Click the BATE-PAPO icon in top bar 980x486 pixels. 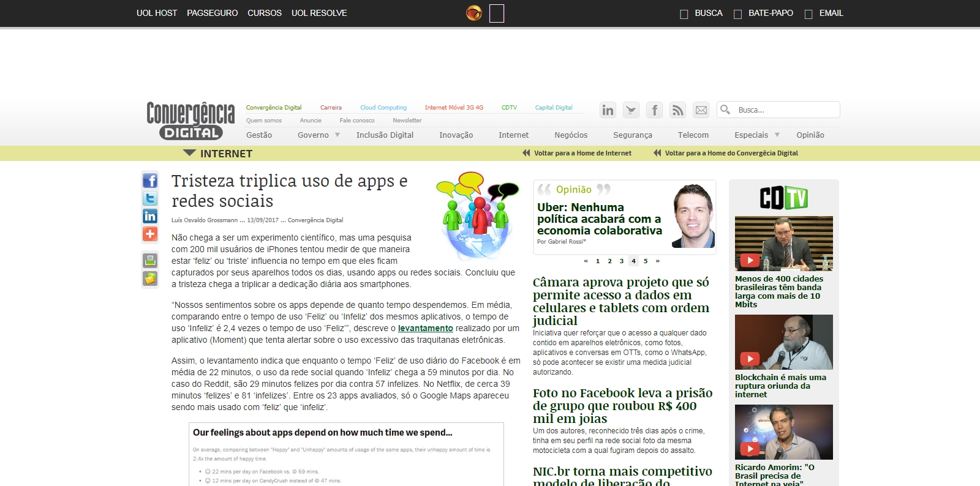pos(737,14)
